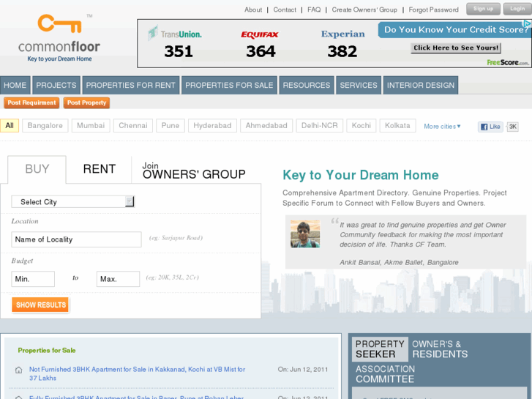The image size is (532, 399).
Task: Switch to the BUY tab
Action: click(37, 169)
